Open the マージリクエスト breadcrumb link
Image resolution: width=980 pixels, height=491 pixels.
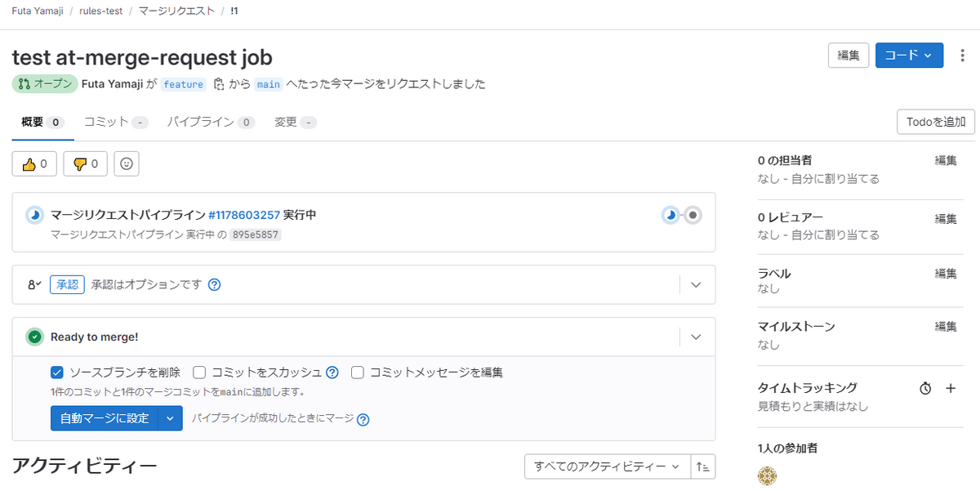177,11
